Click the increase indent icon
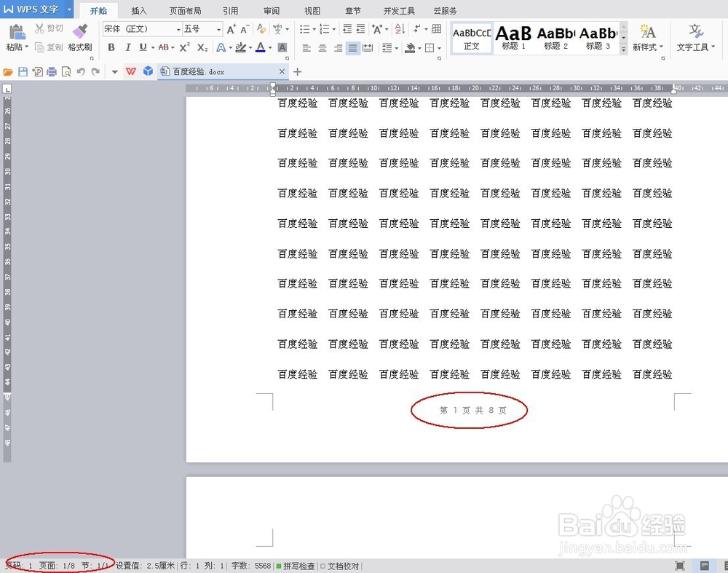This screenshot has width=728, height=573. pyautogui.click(x=361, y=29)
